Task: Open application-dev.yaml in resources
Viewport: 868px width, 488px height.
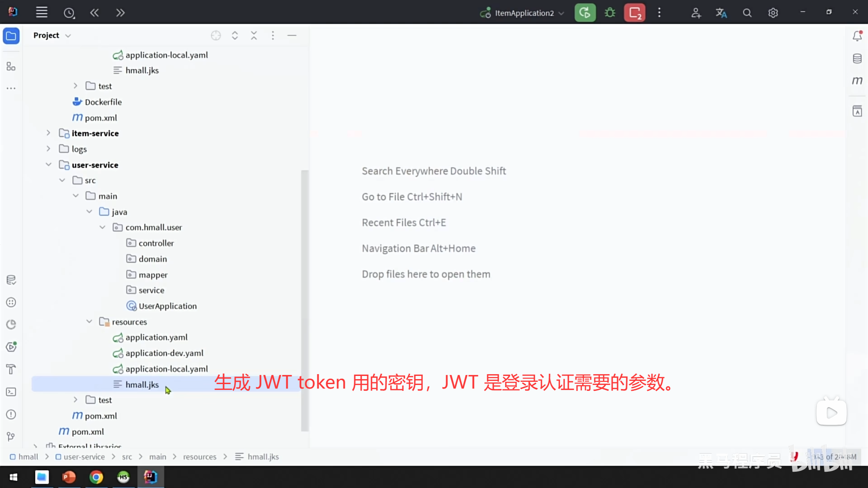Action: (164, 353)
